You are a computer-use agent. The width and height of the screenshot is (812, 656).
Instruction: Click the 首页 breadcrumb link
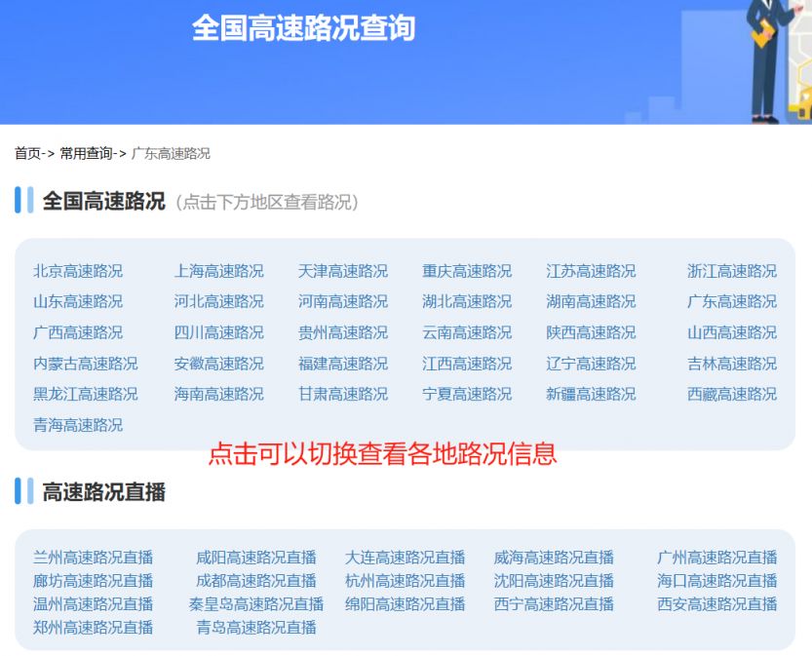point(27,153)
